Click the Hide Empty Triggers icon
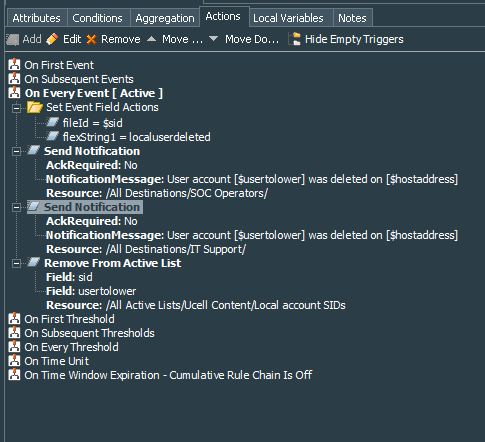The height and width of the screenshot is (442, 485). tap(294, 39)
